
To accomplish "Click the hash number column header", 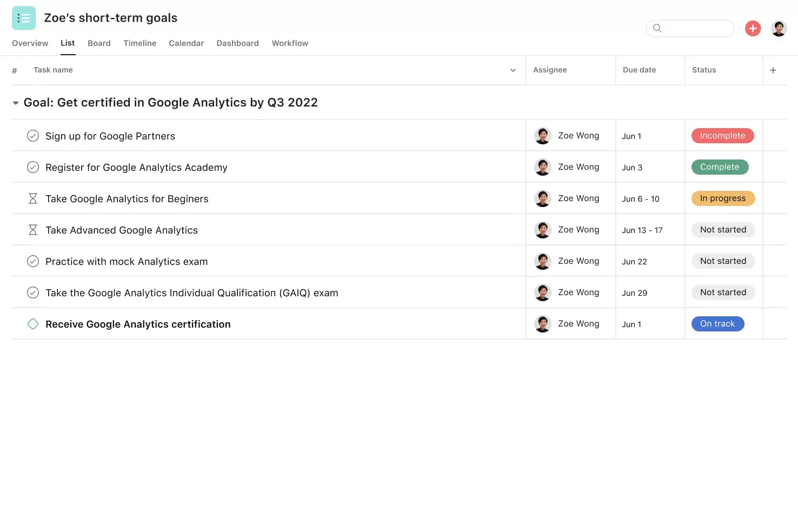I will pos(15,70).
